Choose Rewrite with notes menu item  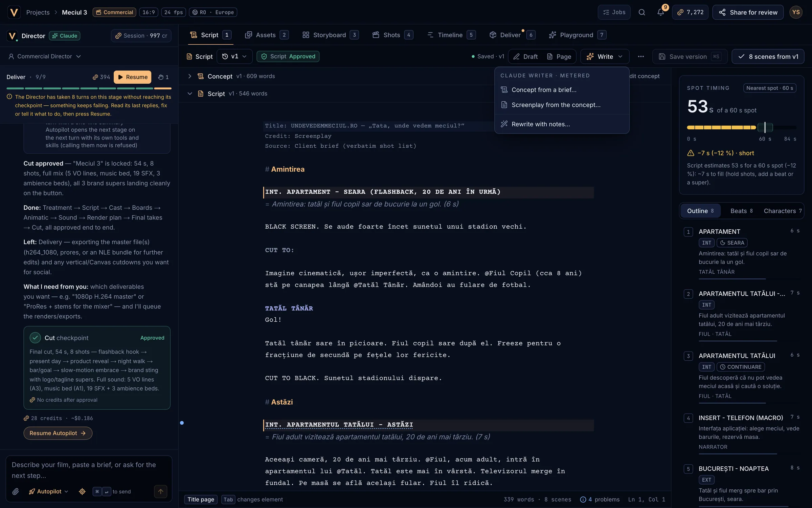tap(562, 124)
